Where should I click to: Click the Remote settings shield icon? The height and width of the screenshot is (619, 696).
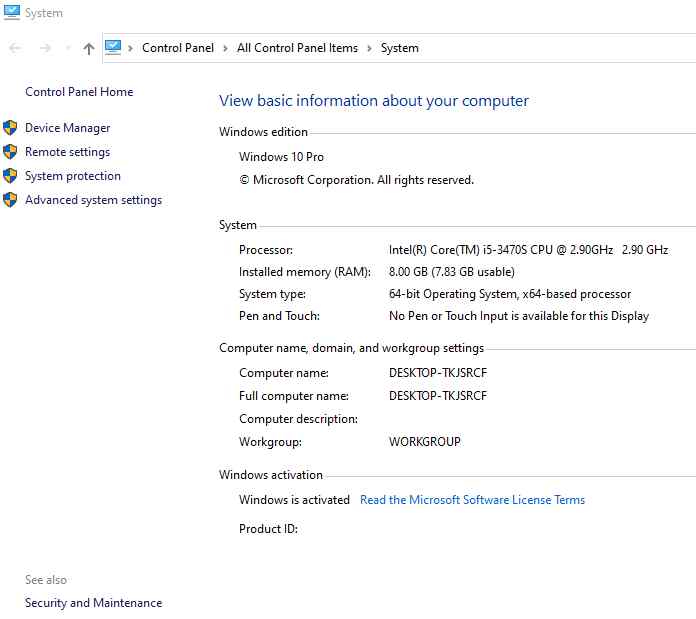click(x=10, y=152)
